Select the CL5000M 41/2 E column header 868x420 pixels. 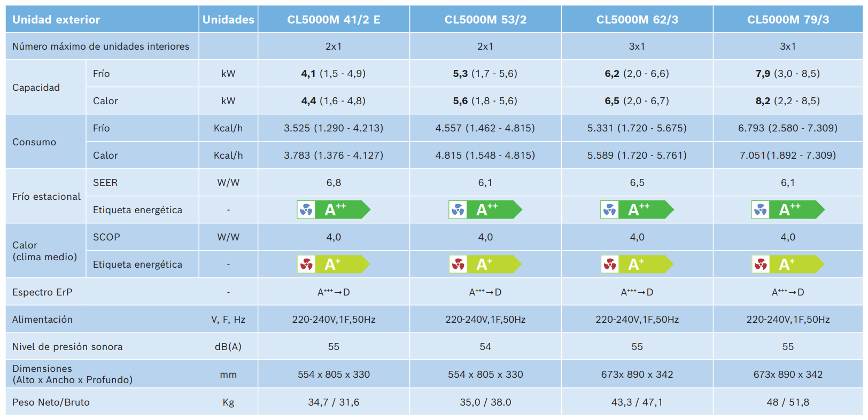[334, 20]
